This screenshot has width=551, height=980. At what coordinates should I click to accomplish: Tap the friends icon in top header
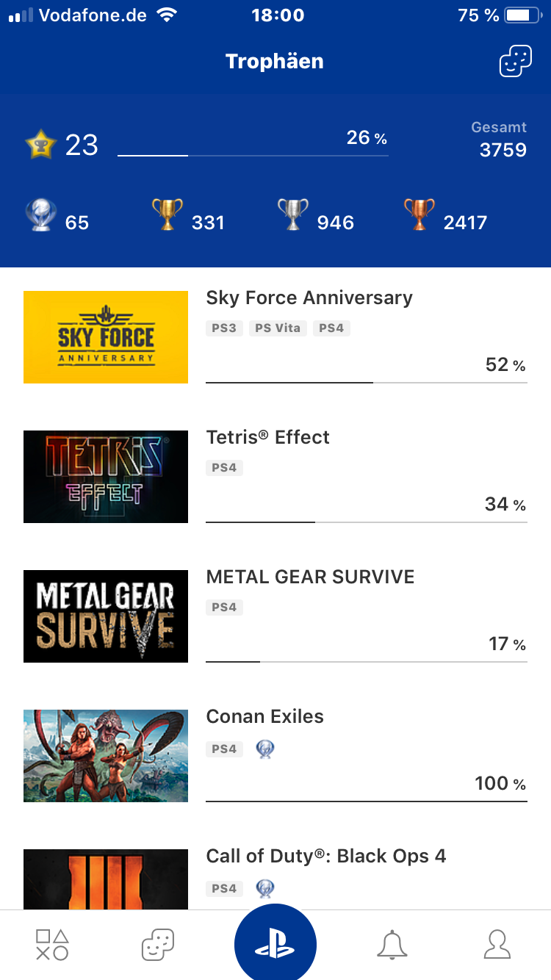515,62
